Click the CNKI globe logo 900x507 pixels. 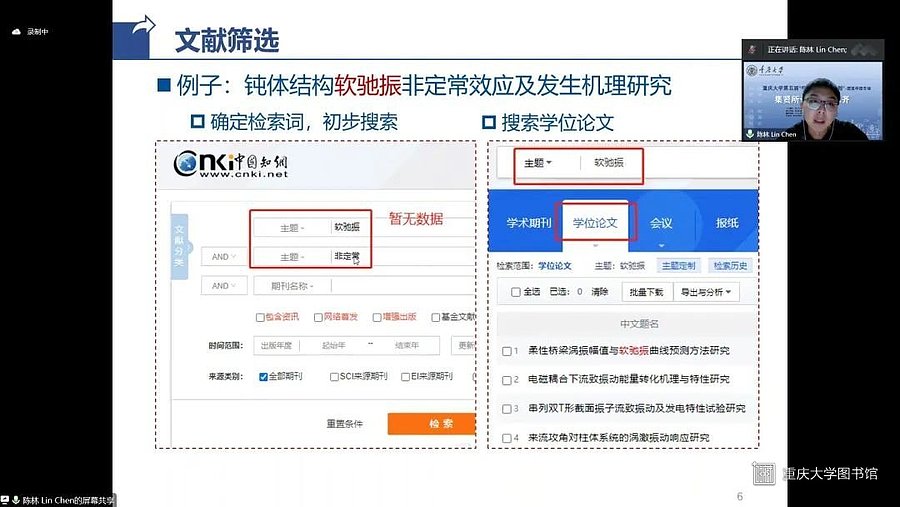pyautogui.click(x=185, y=164)
